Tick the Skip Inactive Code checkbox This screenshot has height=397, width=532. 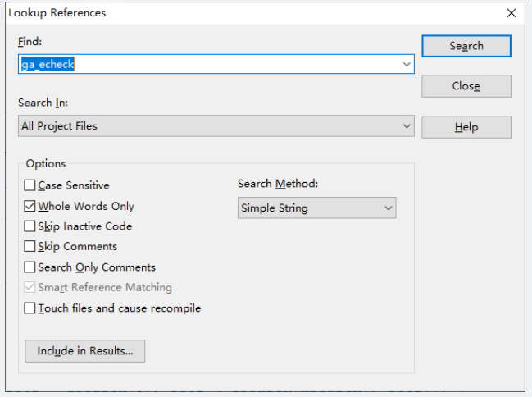(x=30, y=226)
